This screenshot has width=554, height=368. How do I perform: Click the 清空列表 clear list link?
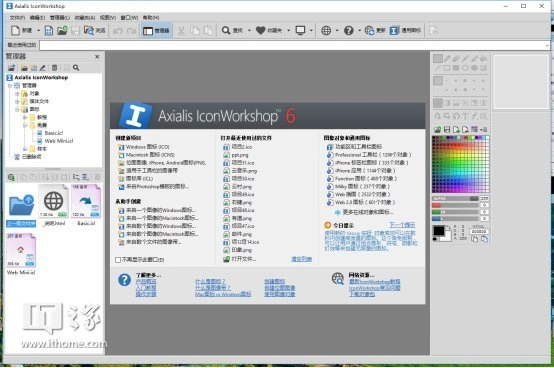click(301, 259)
